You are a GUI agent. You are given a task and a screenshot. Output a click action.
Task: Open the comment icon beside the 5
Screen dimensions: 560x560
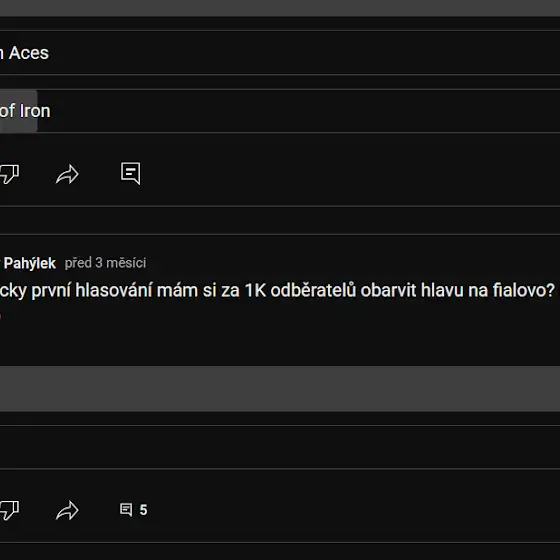[x=126, y=510]
